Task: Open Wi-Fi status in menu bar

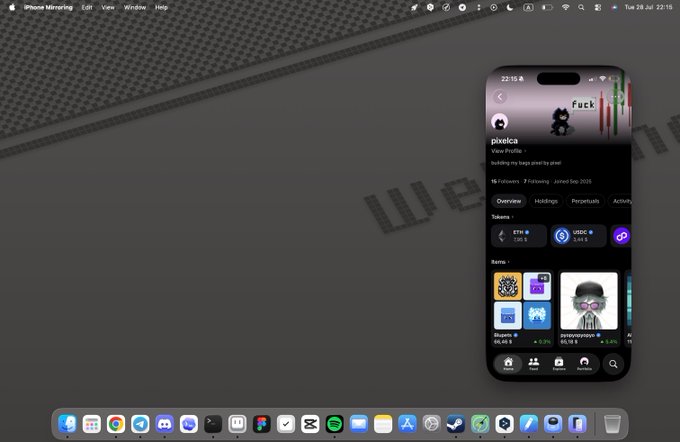Action: coord(566,7)
